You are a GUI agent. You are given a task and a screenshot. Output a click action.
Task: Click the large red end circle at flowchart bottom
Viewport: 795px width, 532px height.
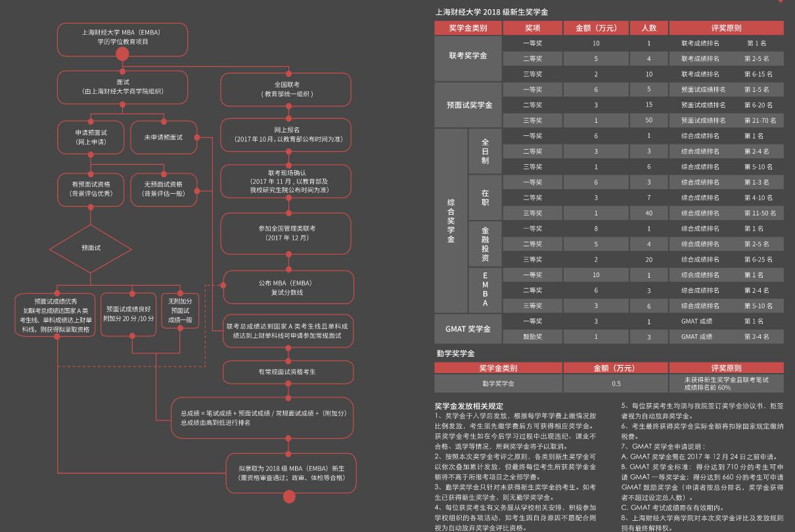(289, 497)
